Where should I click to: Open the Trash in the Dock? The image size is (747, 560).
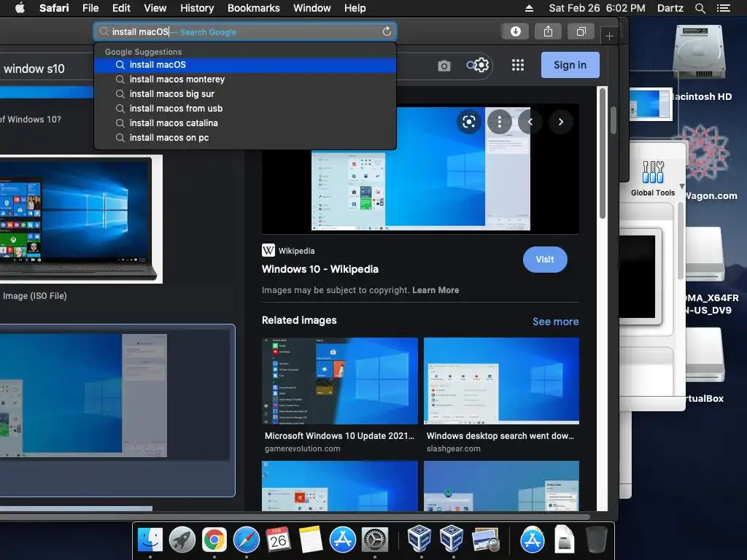(x=596, y=540)
